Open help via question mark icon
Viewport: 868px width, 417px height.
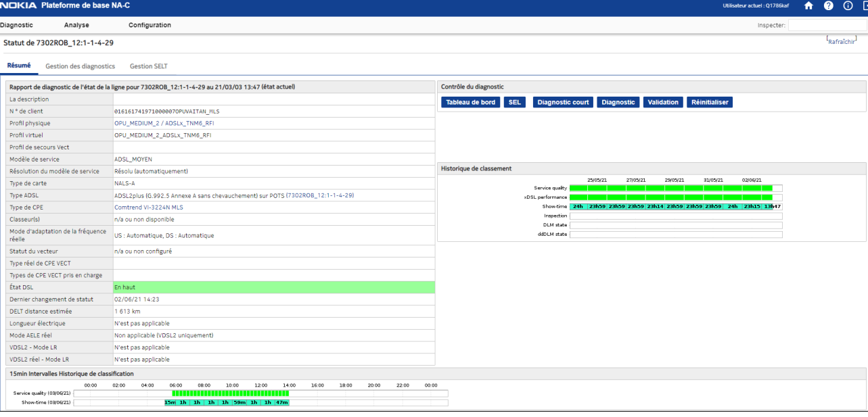[x=828, y=6]
